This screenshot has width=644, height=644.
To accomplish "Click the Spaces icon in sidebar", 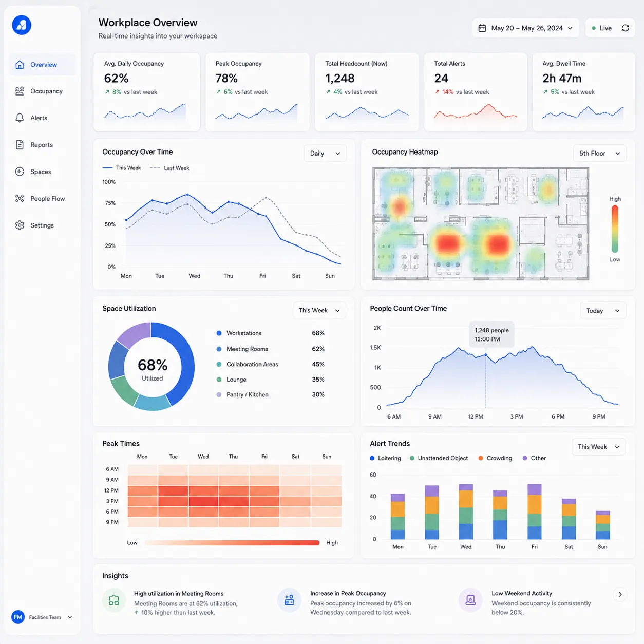I will pos(20,172).
